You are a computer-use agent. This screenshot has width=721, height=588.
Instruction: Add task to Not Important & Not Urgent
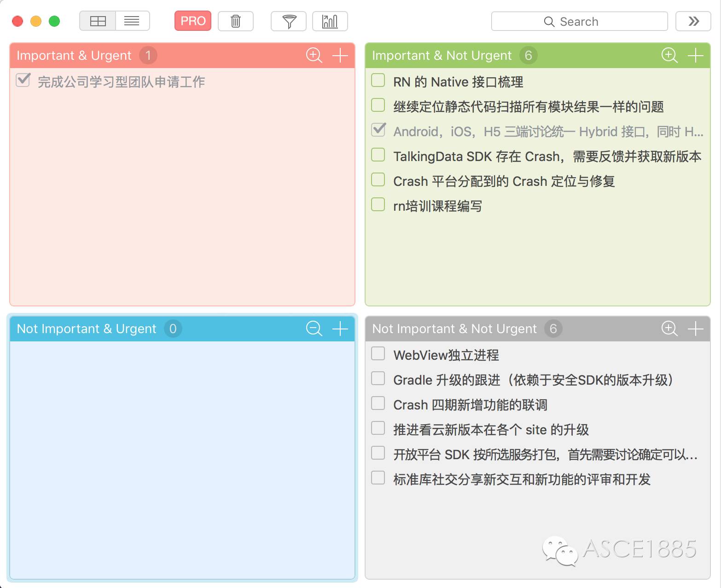695,329
